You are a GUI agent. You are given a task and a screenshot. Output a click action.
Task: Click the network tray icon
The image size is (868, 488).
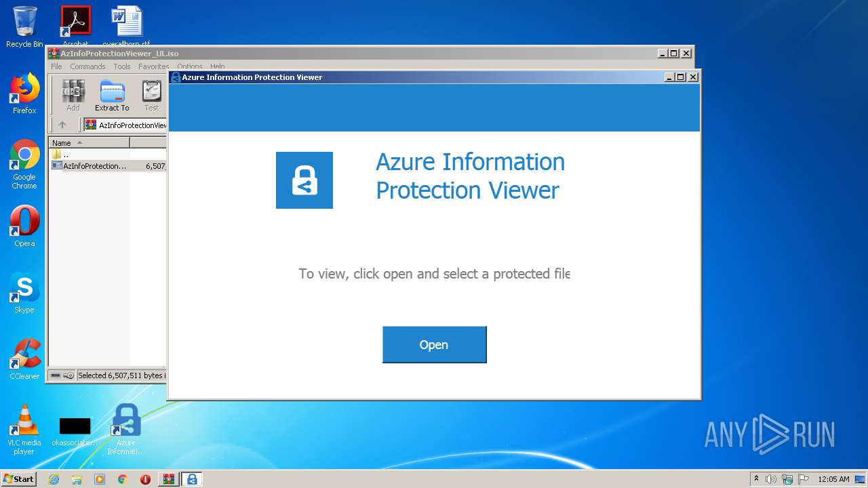pos(787,479)
